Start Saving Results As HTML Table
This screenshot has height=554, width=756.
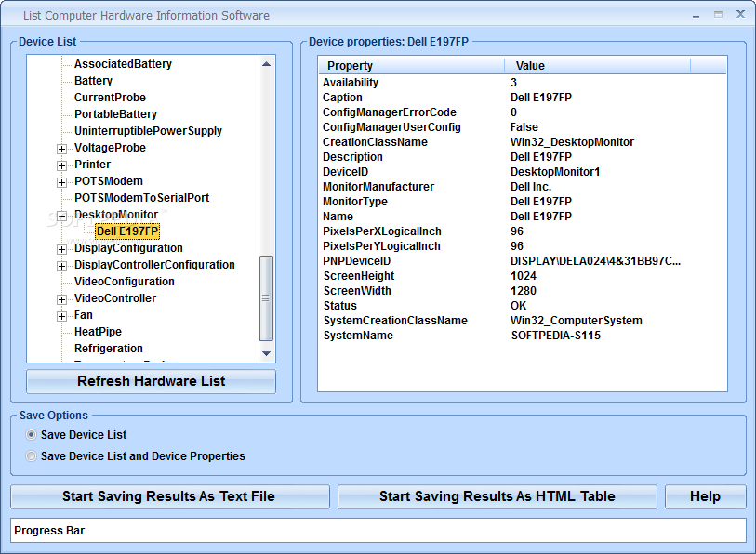click(x=497, y=496)
